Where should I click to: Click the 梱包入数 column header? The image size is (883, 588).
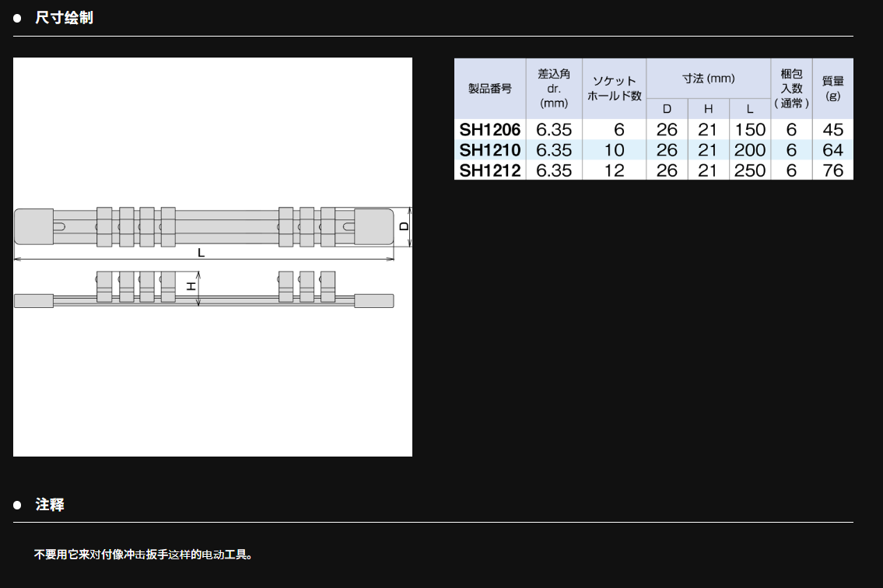pos(791,89)
